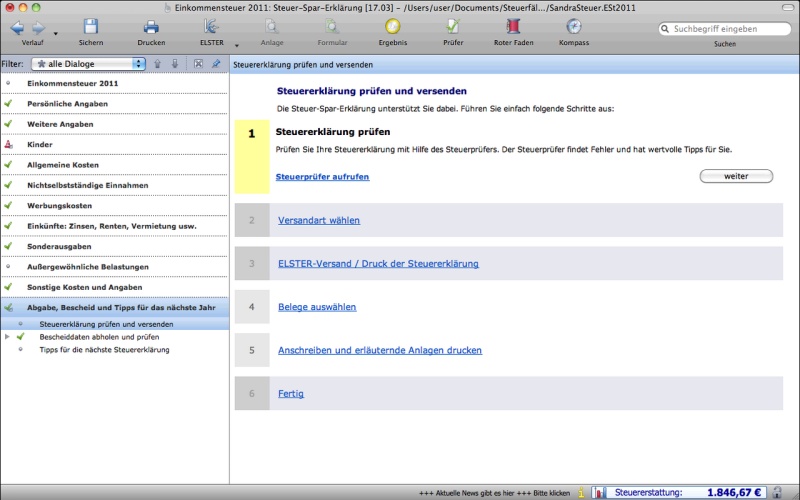
Task: Click the weiter button
Action: [x=736, y=176]
